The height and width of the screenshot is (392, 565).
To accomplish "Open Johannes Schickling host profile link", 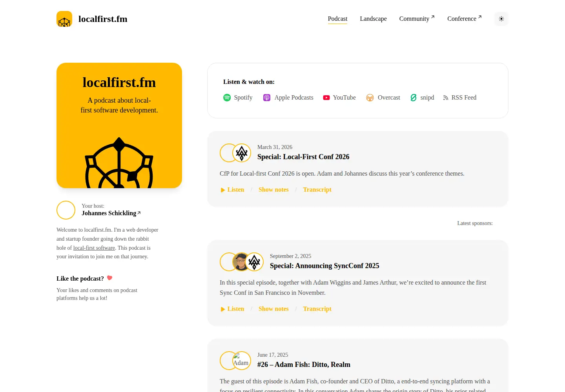I will [111, 213].
